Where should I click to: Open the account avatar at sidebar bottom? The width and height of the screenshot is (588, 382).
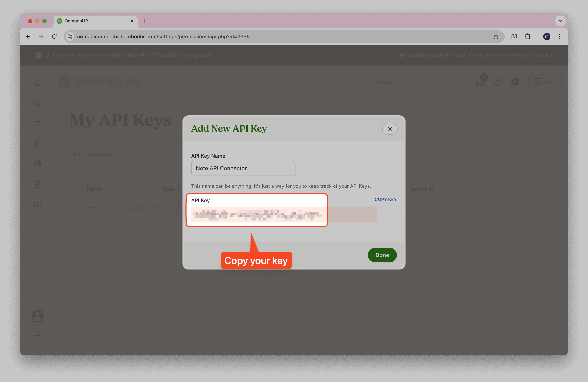point(37,316)
